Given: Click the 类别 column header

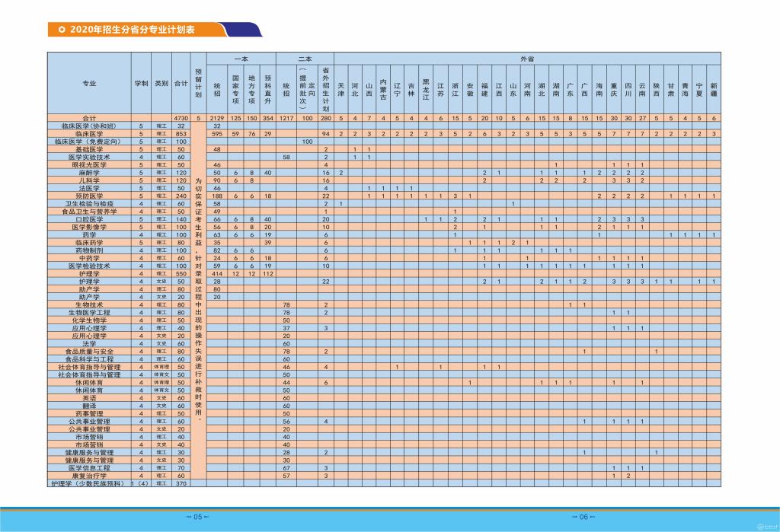Looking at the screenshot, I should coord(161,83).
